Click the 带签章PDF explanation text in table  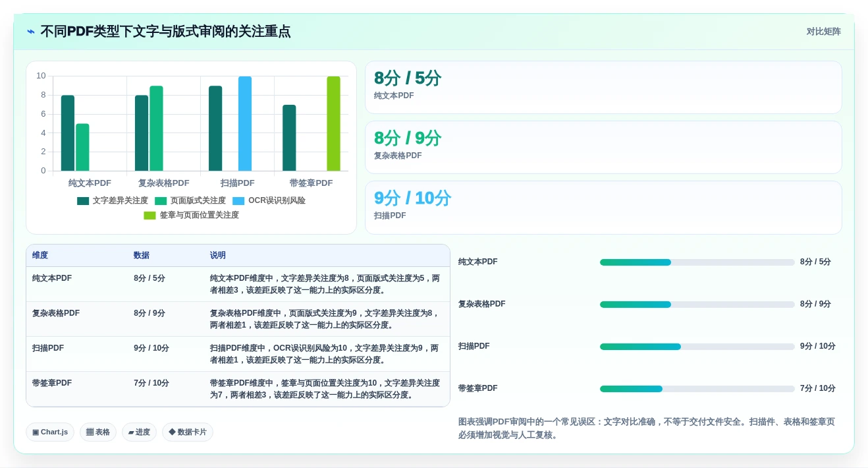(x=325, y=390)
